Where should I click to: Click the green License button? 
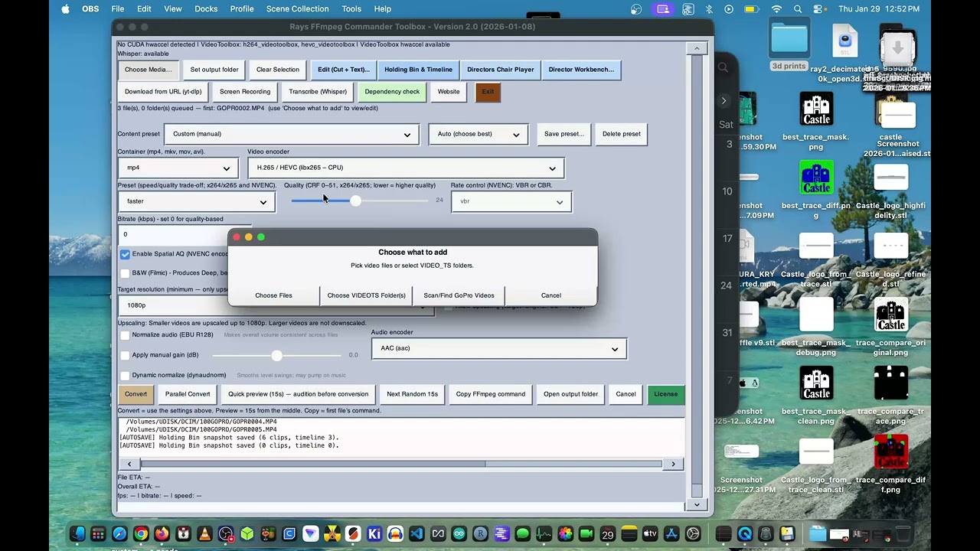point(665,394)
